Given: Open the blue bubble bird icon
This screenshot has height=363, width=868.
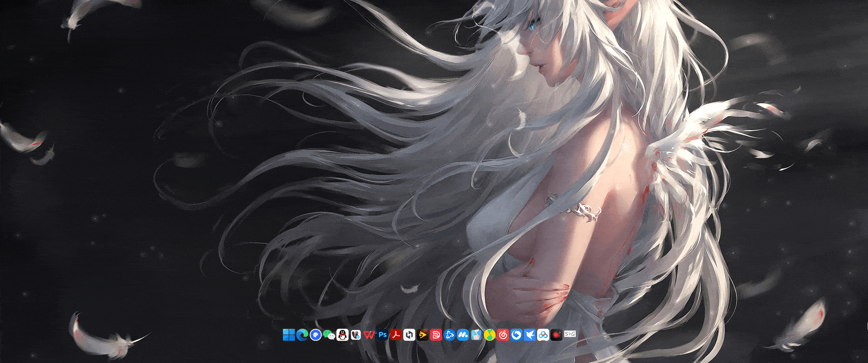Looking at the screenshot, I should [516, 335].
